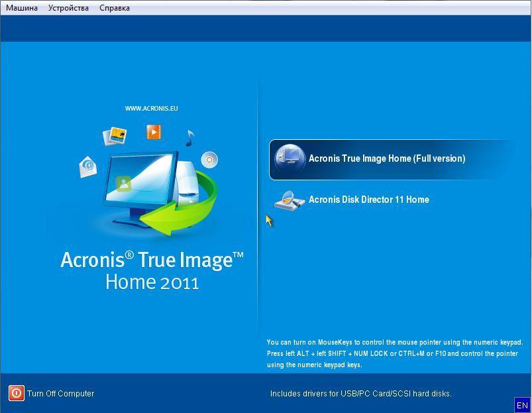Click the EN keyboard language indicator

click(x=522, y=405)
